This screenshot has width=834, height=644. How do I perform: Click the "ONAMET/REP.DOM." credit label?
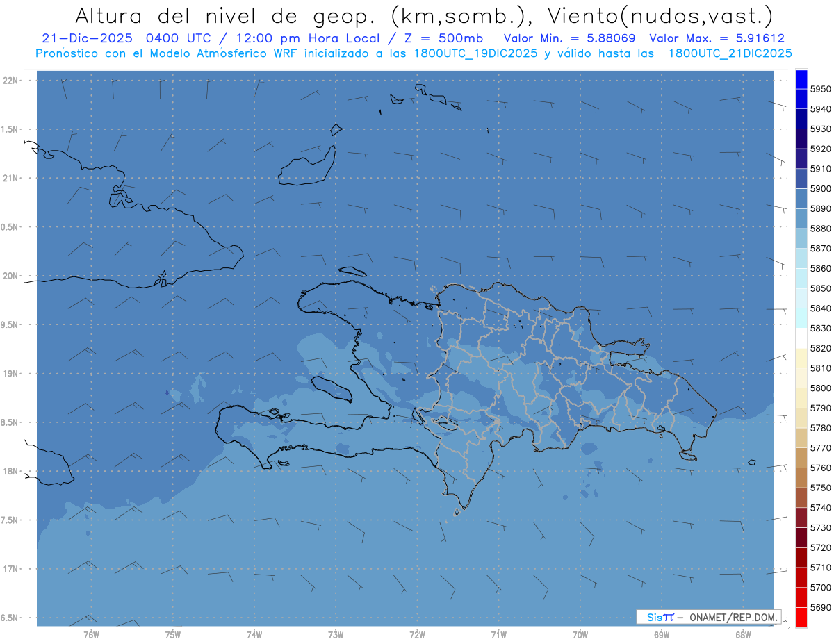click(x=733, y=617)
